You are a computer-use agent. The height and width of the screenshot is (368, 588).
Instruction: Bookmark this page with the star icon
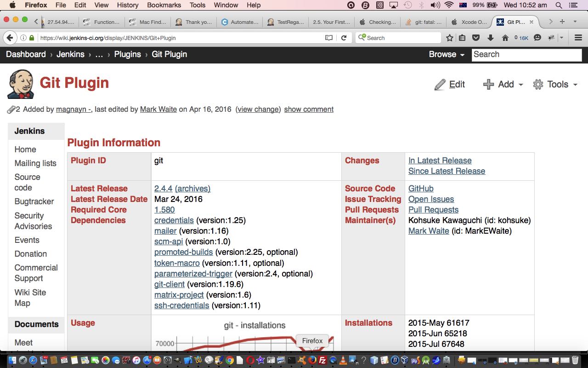(x=450, y=38)
